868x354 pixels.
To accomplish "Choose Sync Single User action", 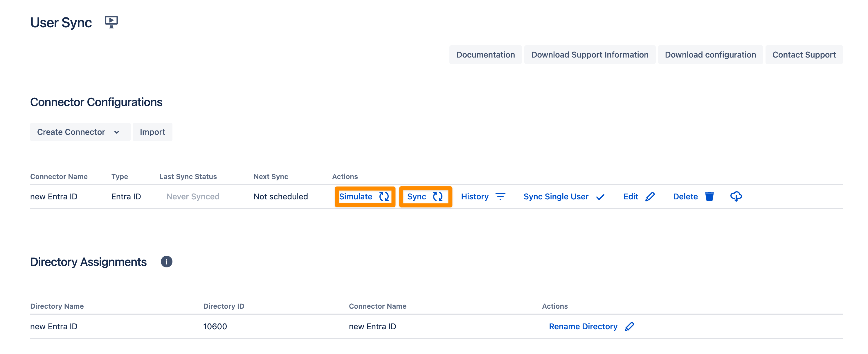I will (x=564, y=196).
